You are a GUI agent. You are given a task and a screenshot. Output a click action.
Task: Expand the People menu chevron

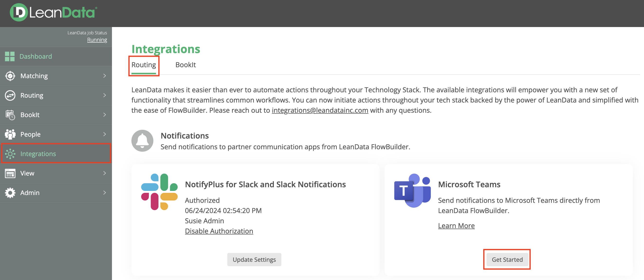(x=104, y=134)
